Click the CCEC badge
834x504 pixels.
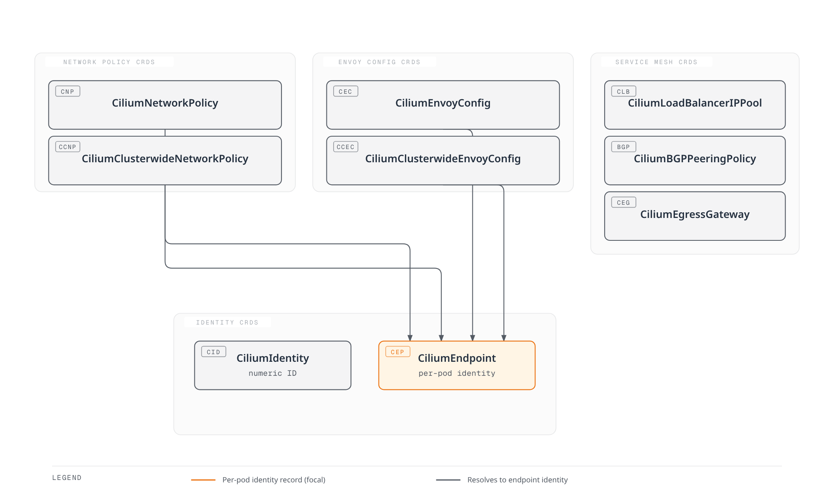(346, 147)
